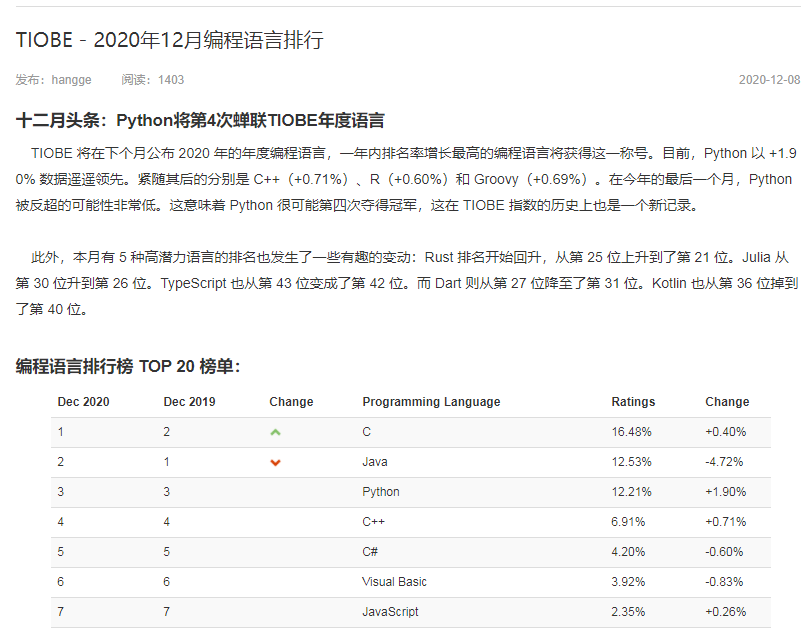
Task: Click the change value +0.26%
Action: (x=726, y=612)
